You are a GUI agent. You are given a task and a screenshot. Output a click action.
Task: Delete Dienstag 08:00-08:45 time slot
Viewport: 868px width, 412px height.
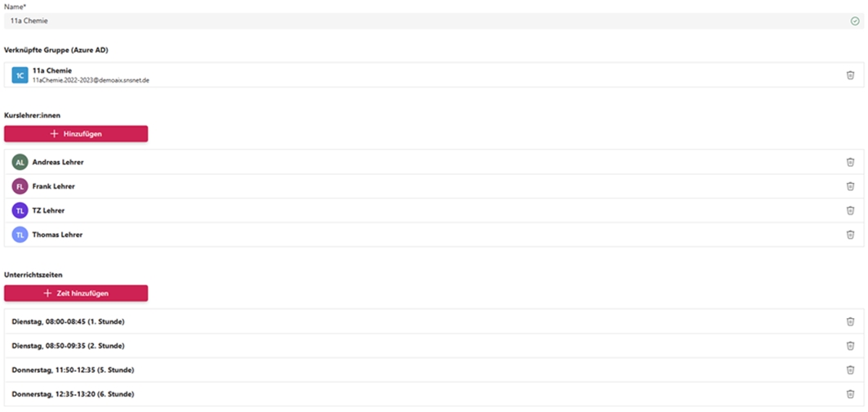click(x=850, y=321)
